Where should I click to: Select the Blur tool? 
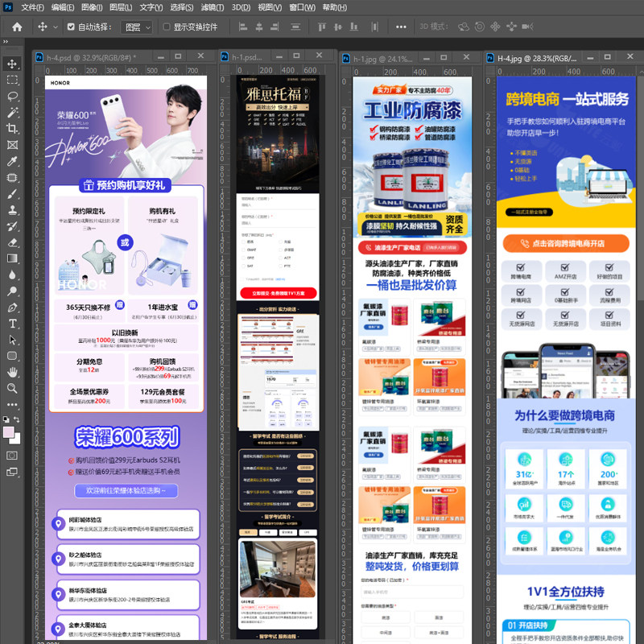12,275
